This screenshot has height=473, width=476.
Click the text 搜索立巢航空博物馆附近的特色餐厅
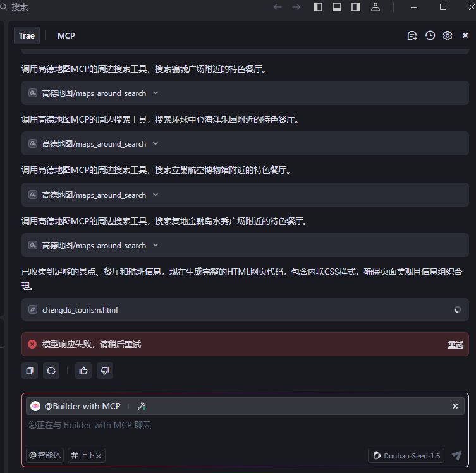[221, 170]
